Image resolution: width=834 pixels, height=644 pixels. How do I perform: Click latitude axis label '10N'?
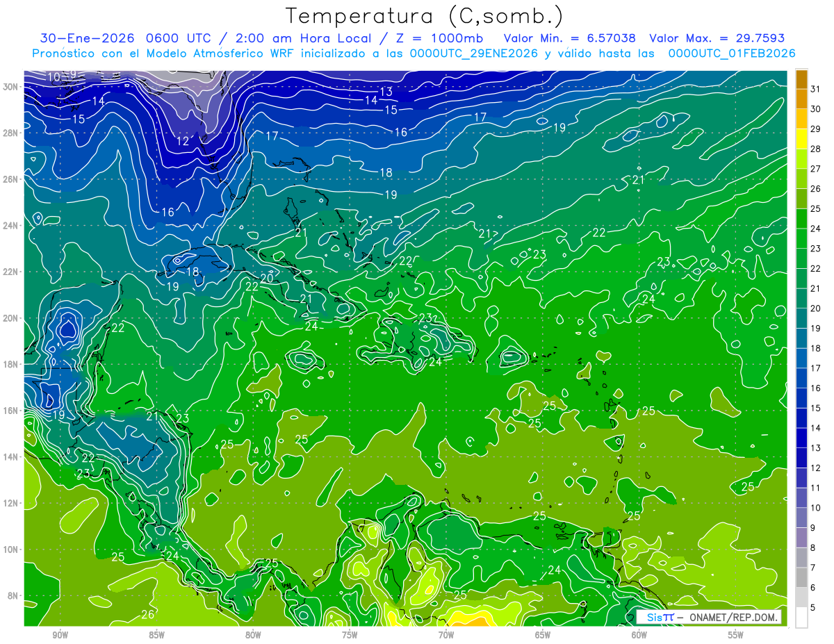10,549
